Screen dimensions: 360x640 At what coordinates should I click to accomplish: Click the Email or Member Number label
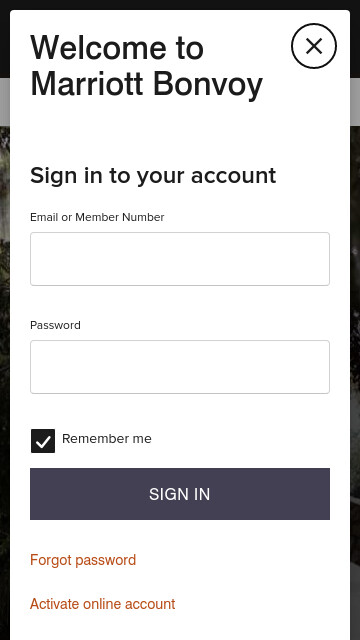pos(97,217)
